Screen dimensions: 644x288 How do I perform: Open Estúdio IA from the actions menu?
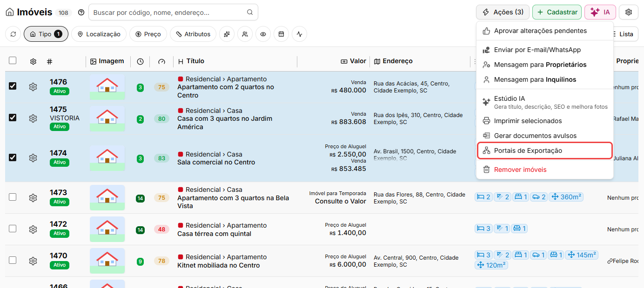click(545, 102)
